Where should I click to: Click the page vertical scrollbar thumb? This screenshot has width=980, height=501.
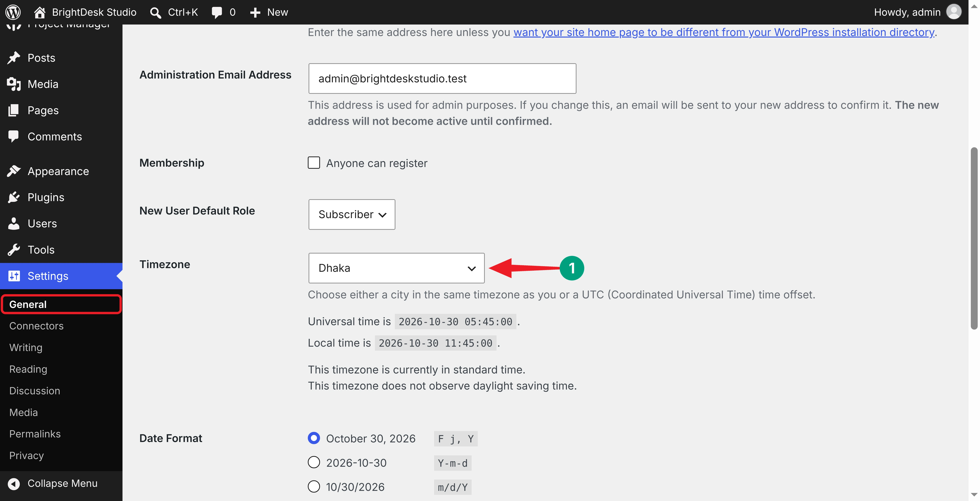click(x=974, y=238)
